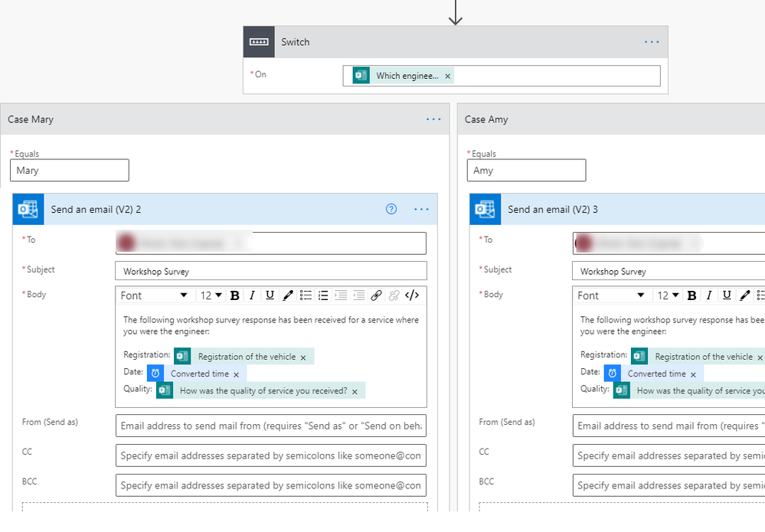Open the font size 12 dropdown in Case Mary body
765x532 pixels.
click(211, 295)
